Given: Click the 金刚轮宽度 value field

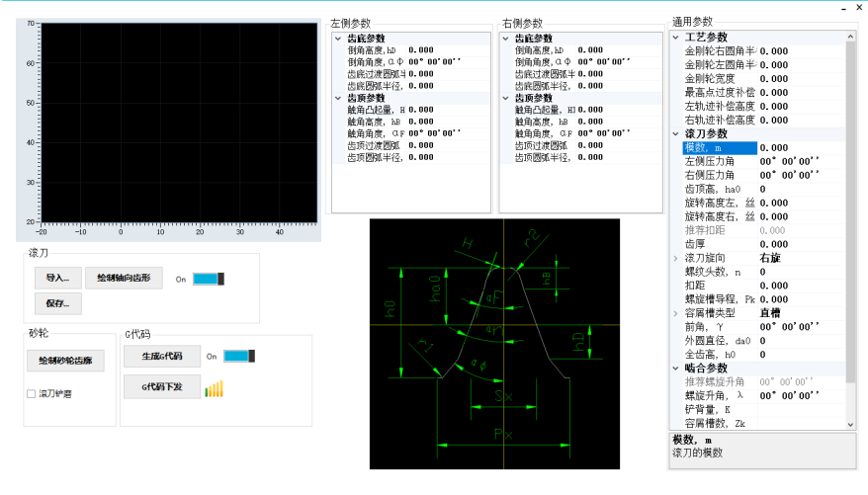Looking at the screenshot, I should click(799, 79).
